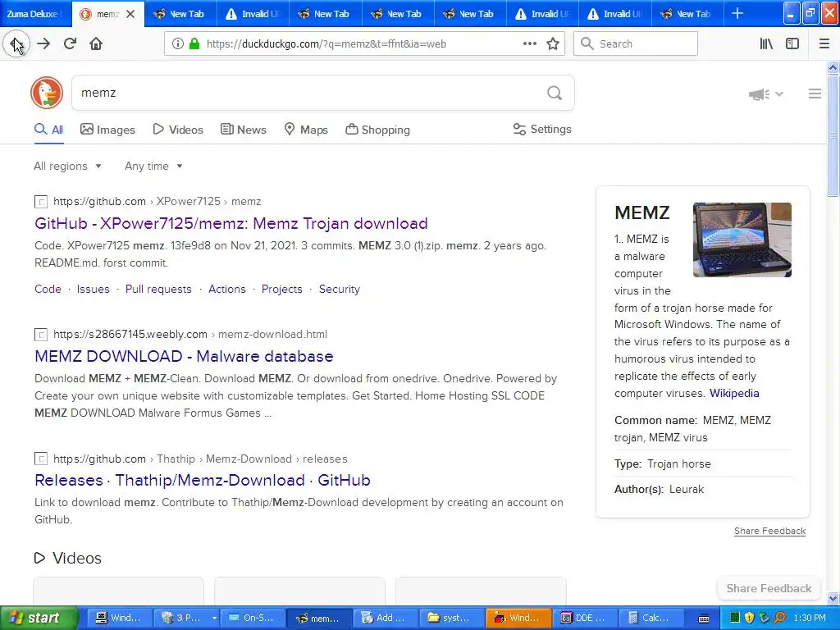The image size is (840, 630).
Task: Click the orange magnifier tray icon
Action: pyautogui.click(x=779, y=619)
